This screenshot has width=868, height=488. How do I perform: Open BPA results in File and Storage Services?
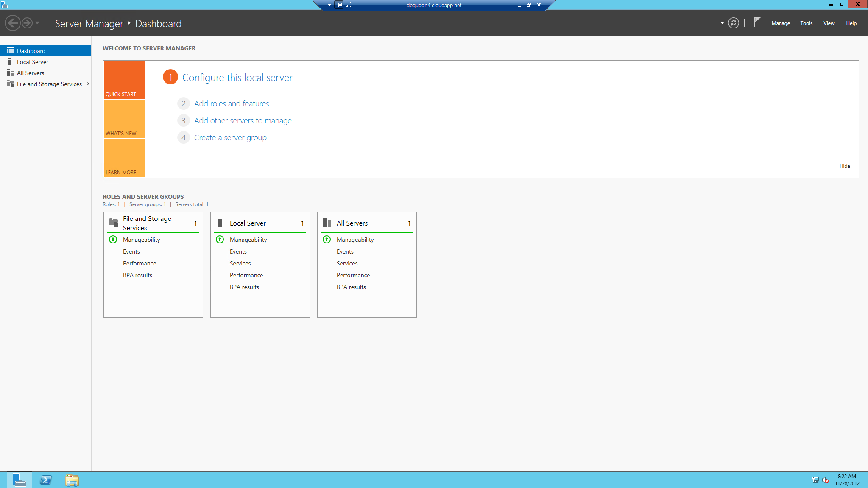point(137,275)
